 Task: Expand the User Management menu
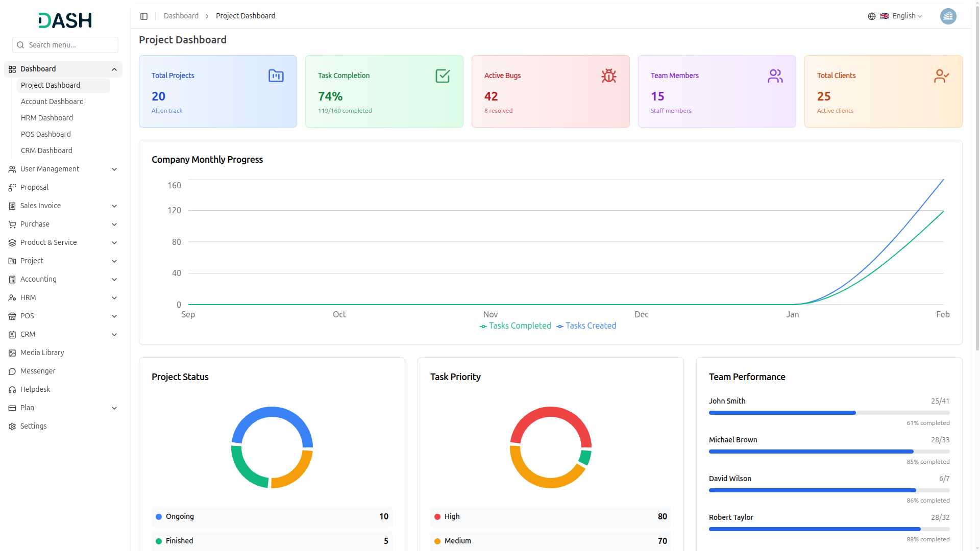click(63, 169)
